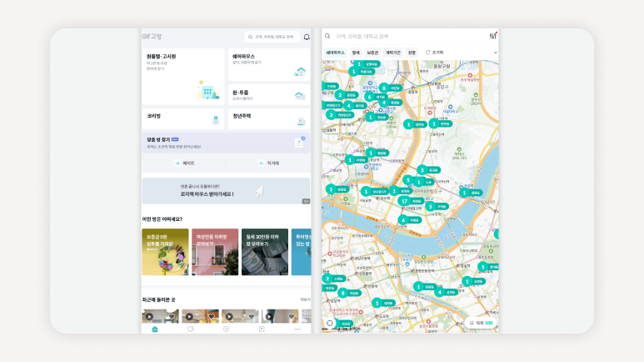Open the 월세 30만원 이하 collection card
The width and height of the screenshot is (644, 362).
(264, 252)
